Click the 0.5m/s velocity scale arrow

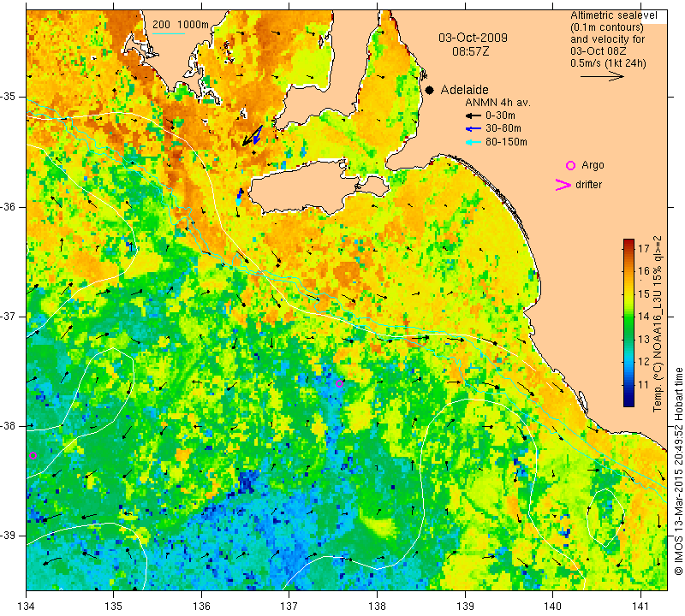(602, 76)
